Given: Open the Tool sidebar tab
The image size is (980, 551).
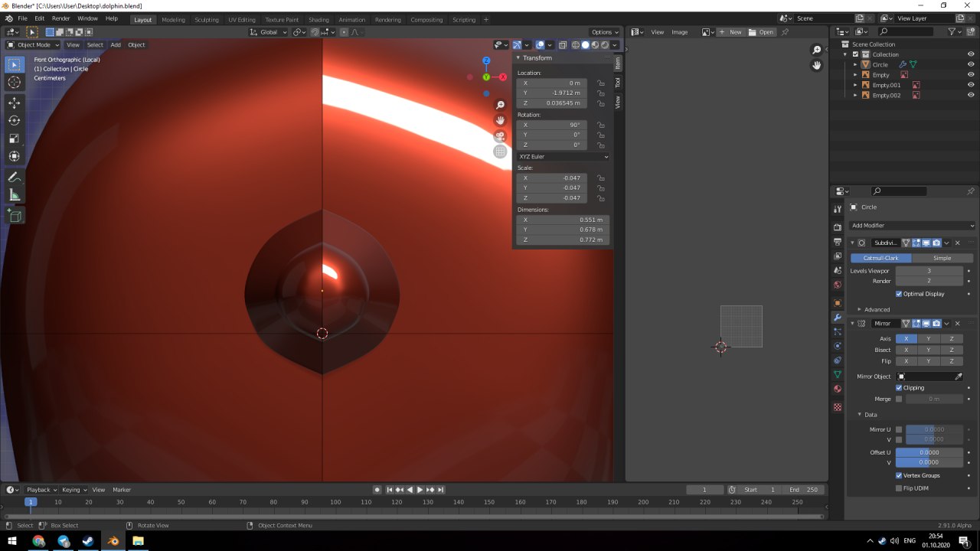Looking at the screenshot, I should pyautogui.click(x=618, y=82).
